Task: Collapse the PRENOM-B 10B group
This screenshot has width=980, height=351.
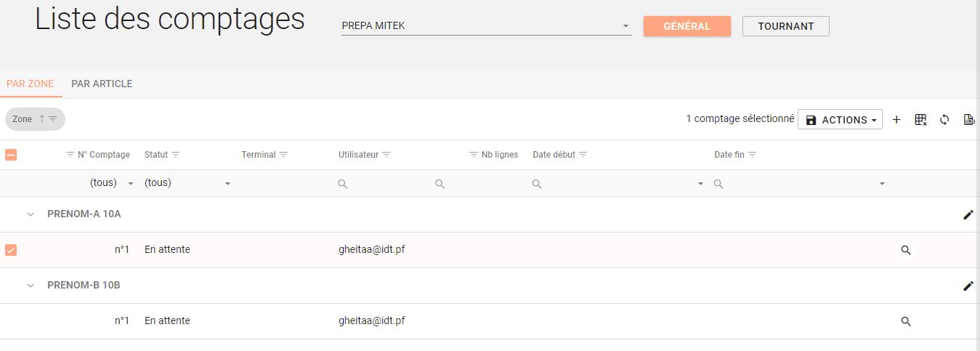Action: (31, 286)
